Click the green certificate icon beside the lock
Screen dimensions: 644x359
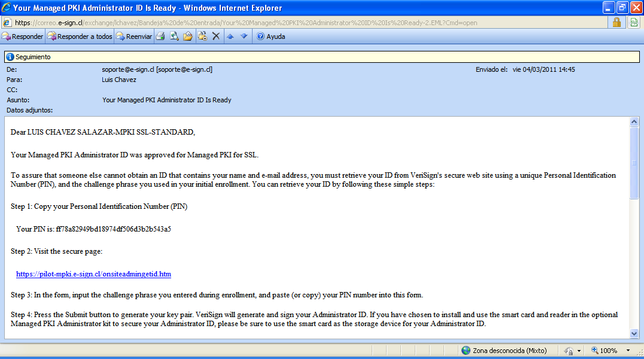[x=634, y=22]
